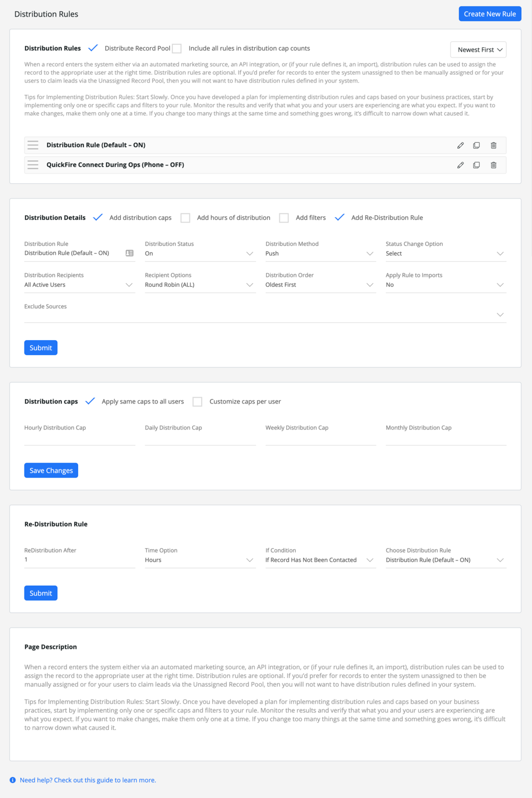Open the Need help guide link
This screenshot has height=798, width=532.
tap(88, 780)
